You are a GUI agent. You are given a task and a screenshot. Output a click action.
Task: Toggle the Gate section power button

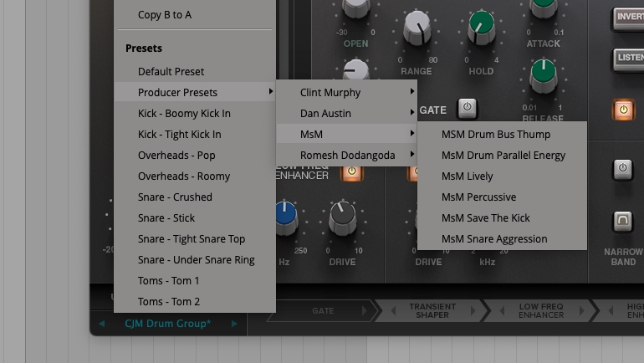pos(467,108)
